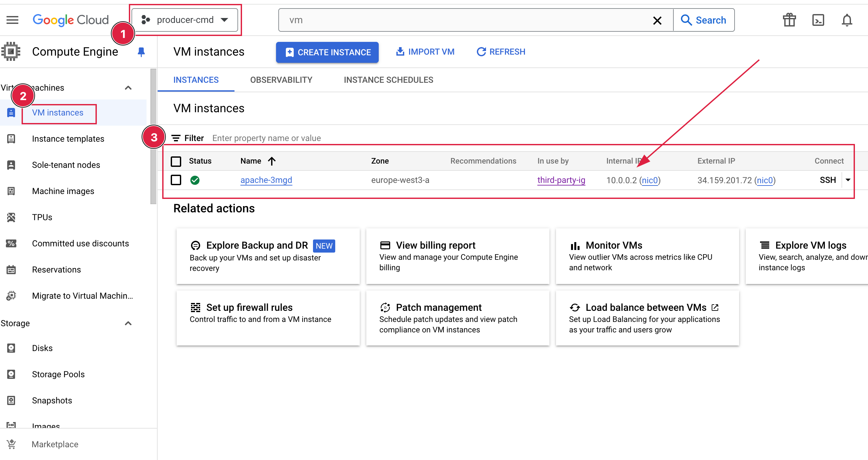Click the Create Instance button
This screenshot has width=868, height=460.
click(x=327, y=52)
